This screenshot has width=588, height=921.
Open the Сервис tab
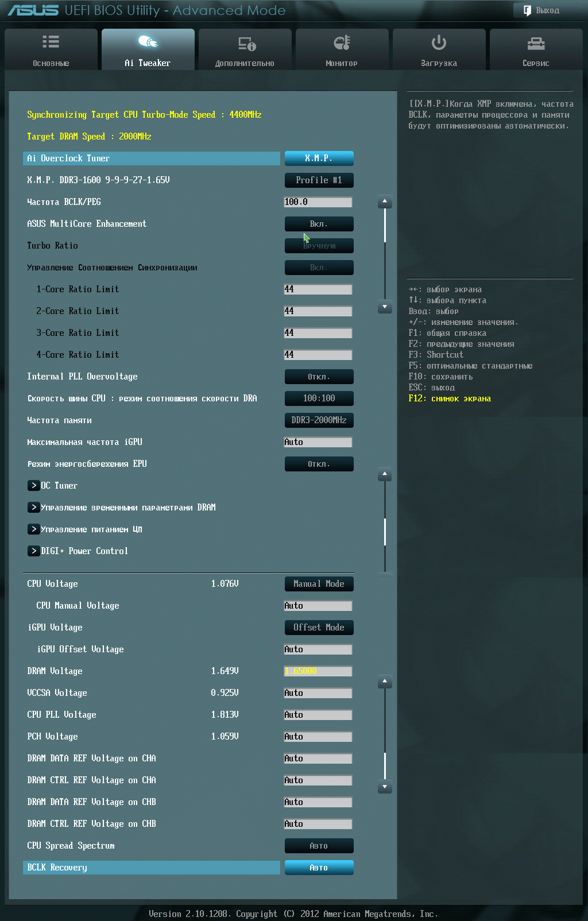click(536, 49)
